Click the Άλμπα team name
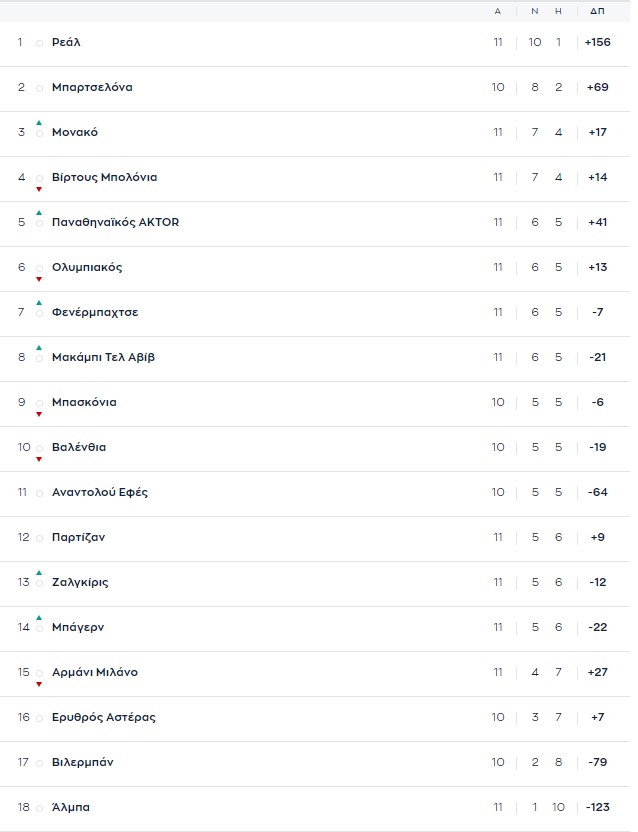Viewport: 638px width, 832px height. (70, 807)
